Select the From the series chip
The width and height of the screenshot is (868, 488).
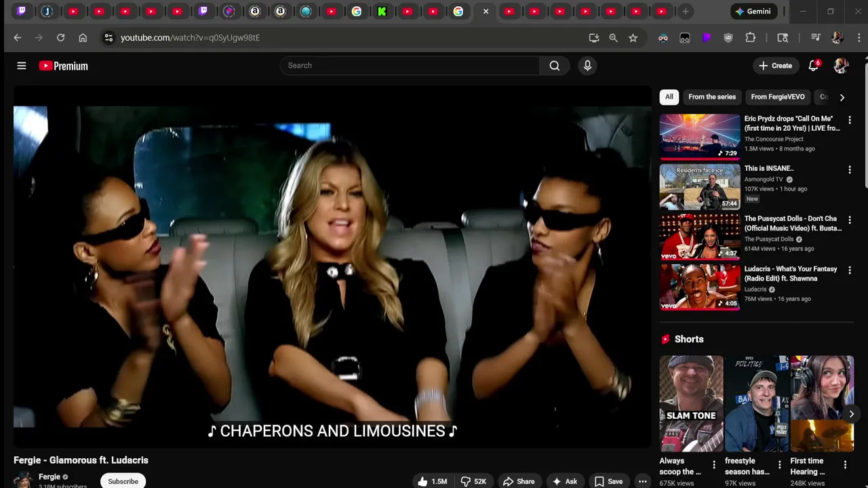click(x=712, y=97)
